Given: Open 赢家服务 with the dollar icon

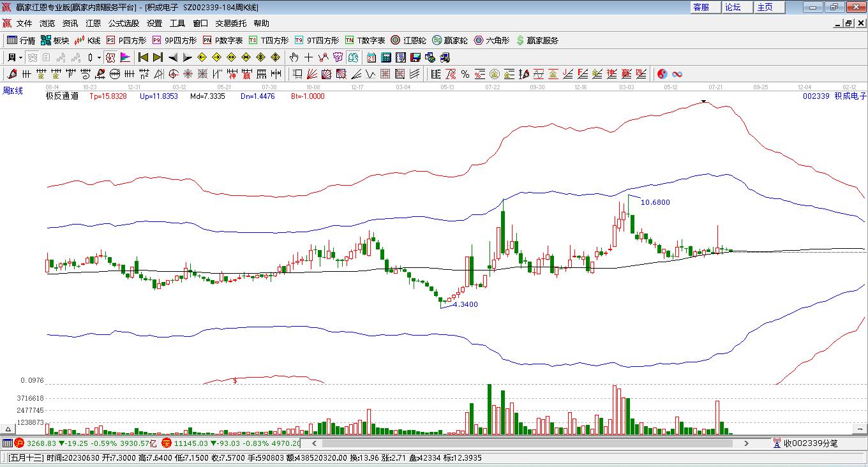Looking at the screenshot, I should tap(537, 40).
